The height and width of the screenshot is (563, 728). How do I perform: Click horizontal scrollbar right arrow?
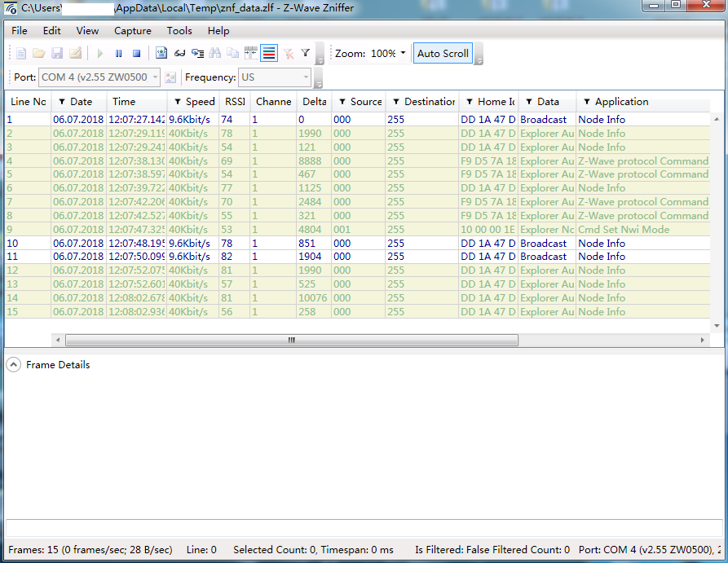click(x=702, y=341)
